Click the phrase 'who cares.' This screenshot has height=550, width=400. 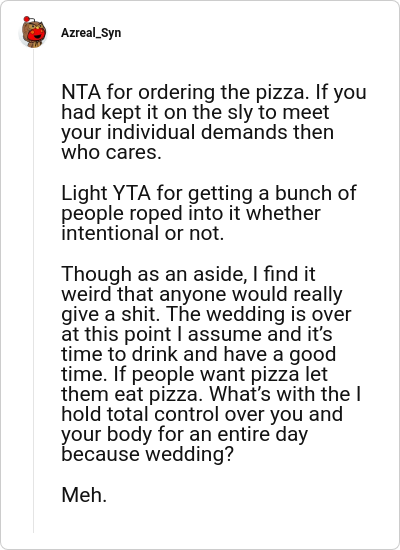click(112, 153)
